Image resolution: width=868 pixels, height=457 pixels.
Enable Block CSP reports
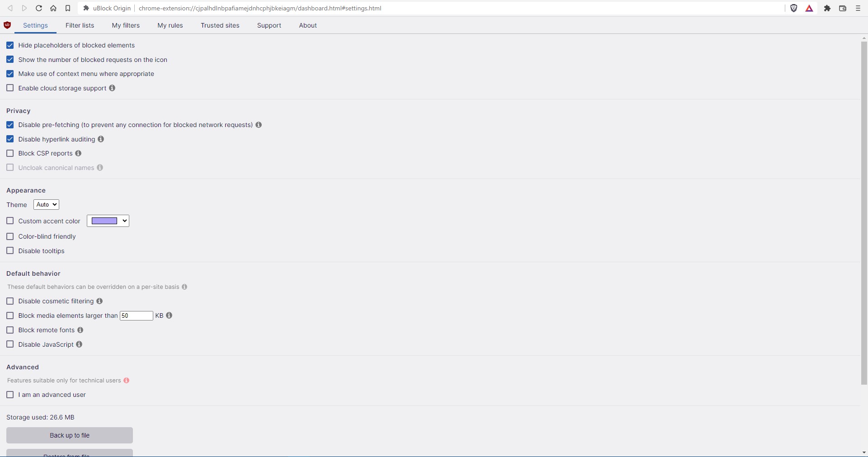tap(10, 153)
